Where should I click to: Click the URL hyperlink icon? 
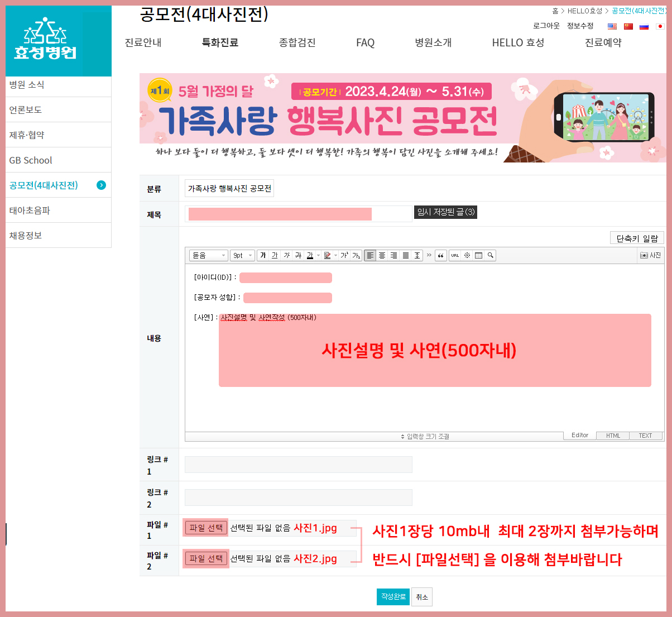pos(455,255)
